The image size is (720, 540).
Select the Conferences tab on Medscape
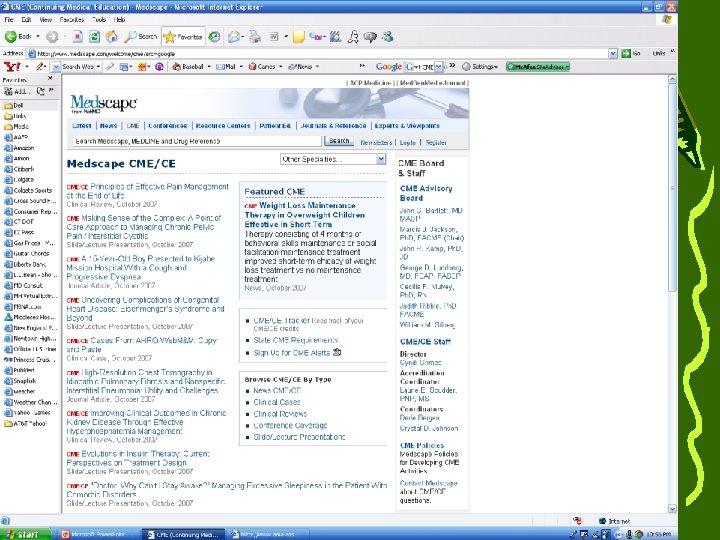(168, 125)
